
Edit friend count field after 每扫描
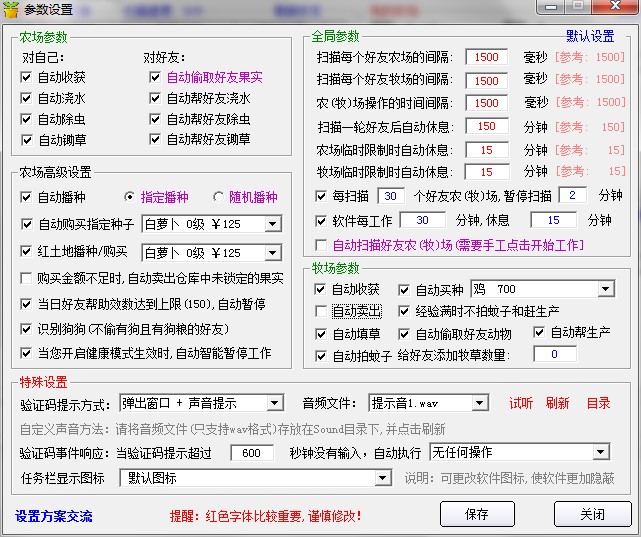point(391,196)
